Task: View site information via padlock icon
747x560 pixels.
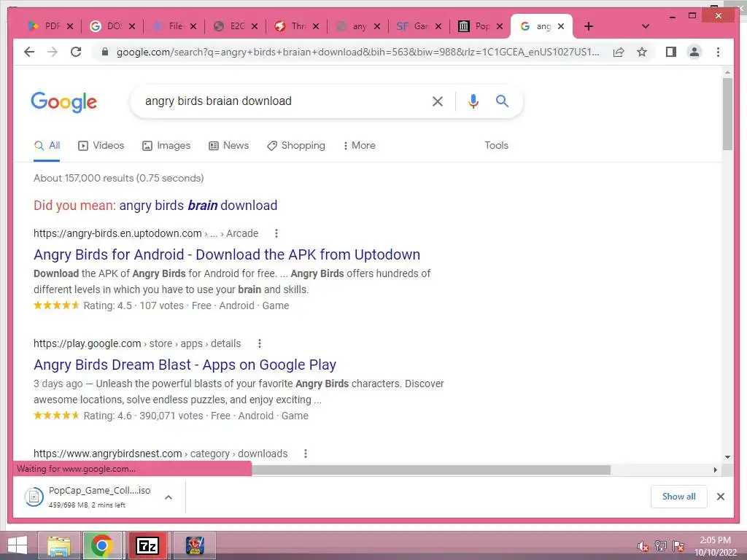Action: [x=105, y=52]
